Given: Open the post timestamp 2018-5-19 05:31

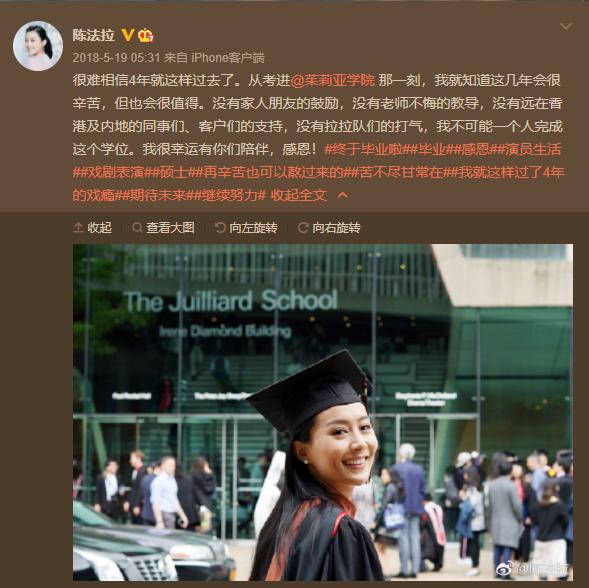Looking at the screenshot, I should (x=116, y=58).
